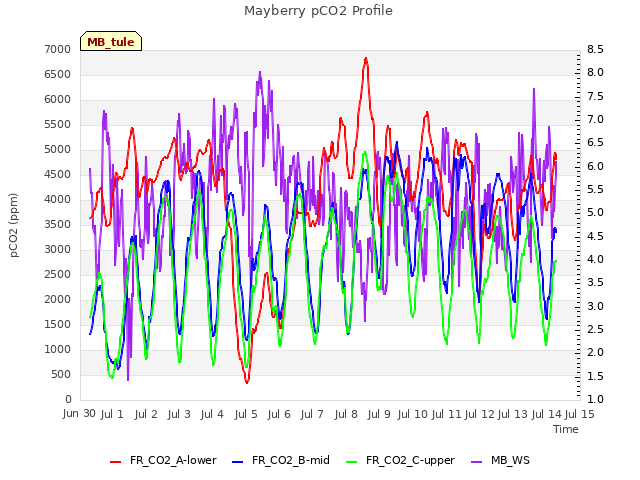Select the FR_CO2_C-upper legend label
Viewport: 640px width, 480px height.
[x=410, y=460]
